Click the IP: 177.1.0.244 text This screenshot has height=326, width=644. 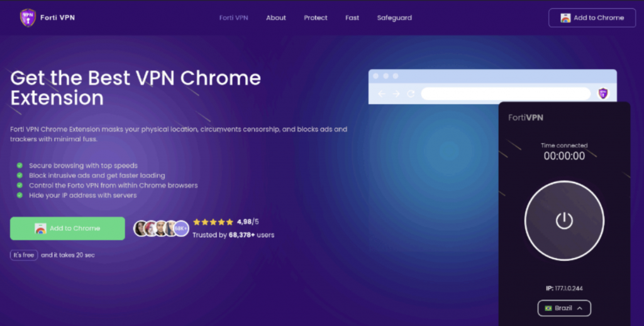[x=564, y=288]
